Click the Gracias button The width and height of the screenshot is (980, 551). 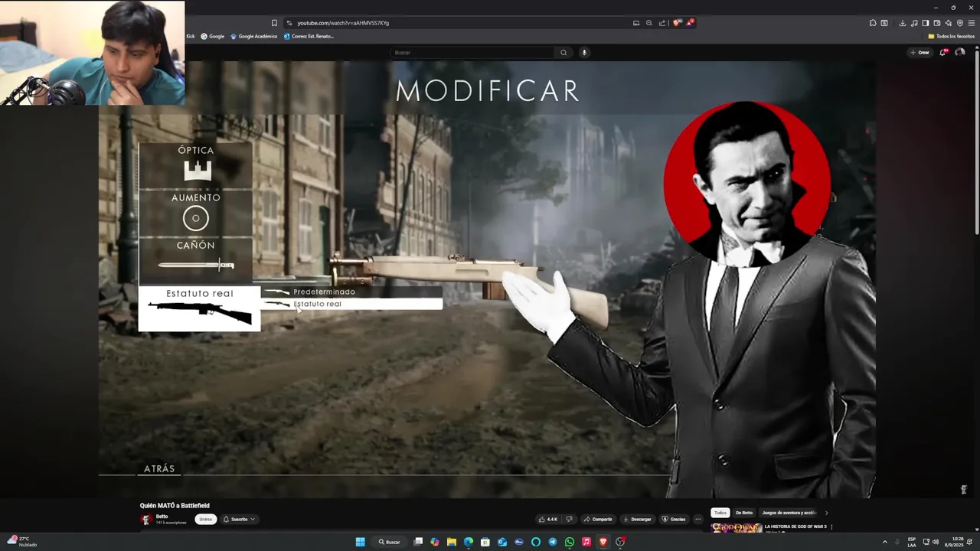pos(674,519)
